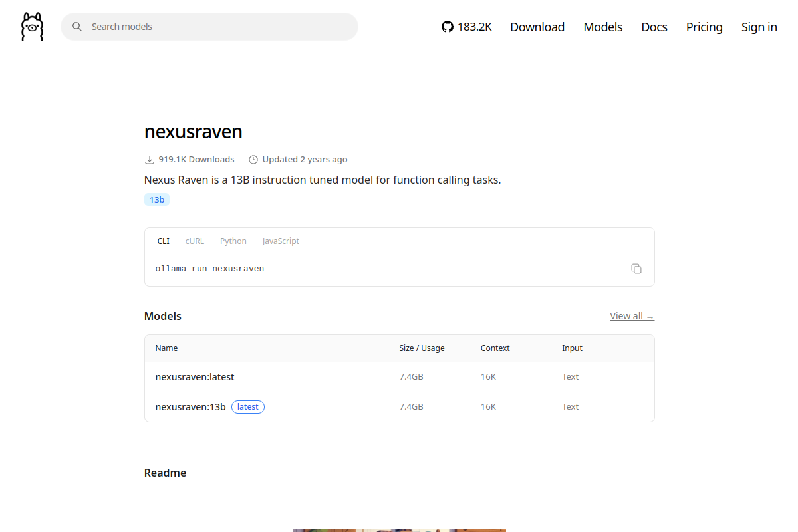Click Sign in
This screenshot has width=798, height=532.
pos(759,27)
